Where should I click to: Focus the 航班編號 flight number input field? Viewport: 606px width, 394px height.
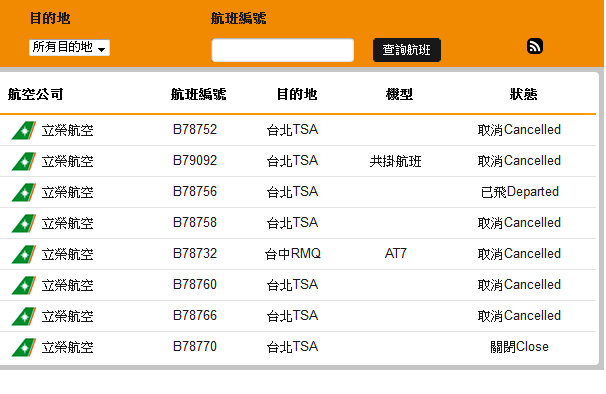coord(283,50)
